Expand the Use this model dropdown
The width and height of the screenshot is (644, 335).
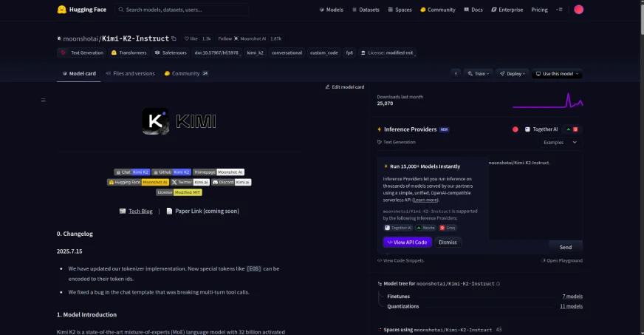pos(557,73)
